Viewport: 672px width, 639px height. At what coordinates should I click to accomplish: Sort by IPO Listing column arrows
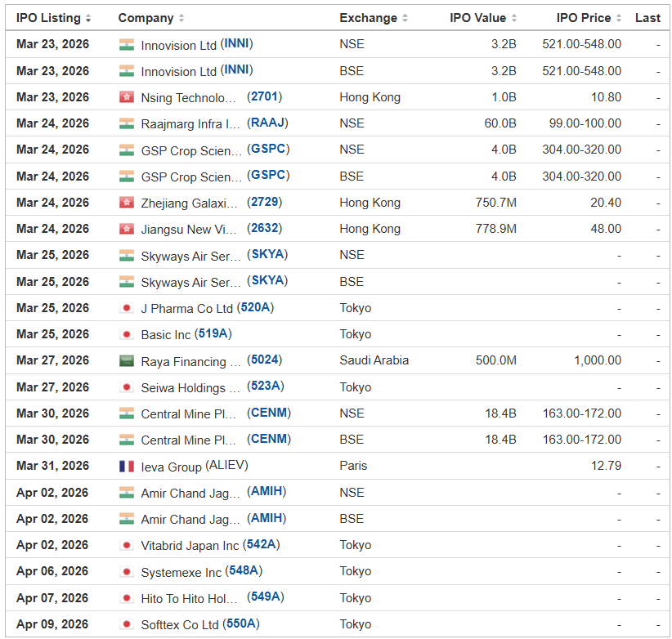point(88,18)
